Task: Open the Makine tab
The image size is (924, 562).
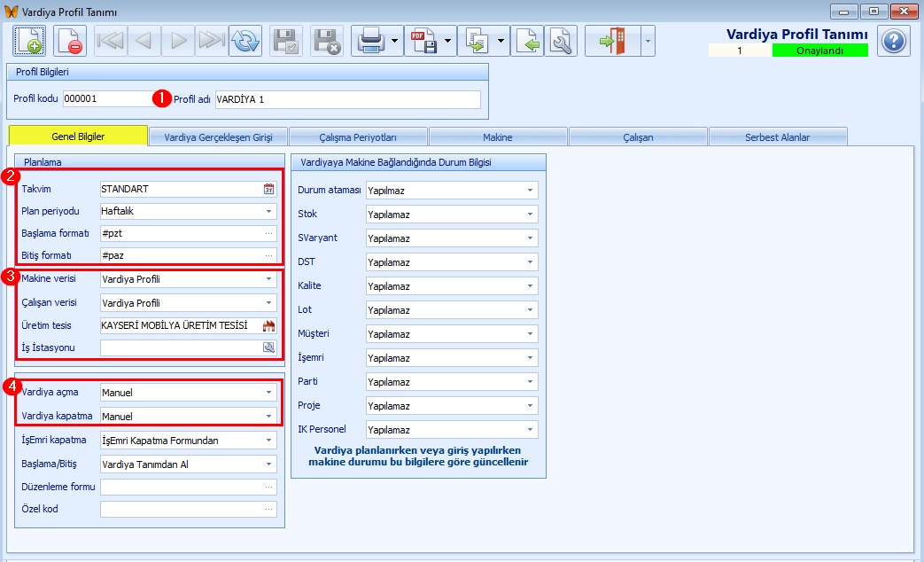Action: coord(497,137)
